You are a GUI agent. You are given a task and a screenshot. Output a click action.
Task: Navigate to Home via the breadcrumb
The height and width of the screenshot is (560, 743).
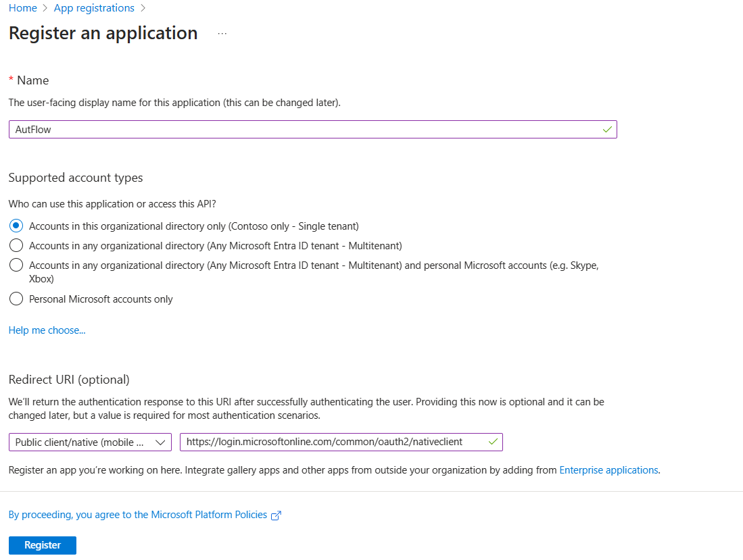[x=22, y=7]
